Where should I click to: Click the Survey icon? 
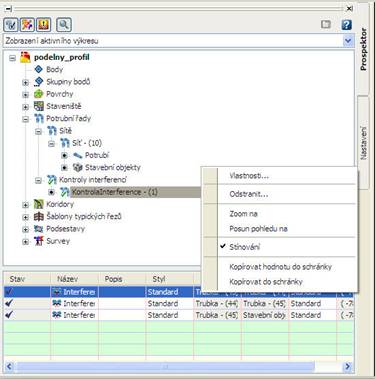(39, 241)
